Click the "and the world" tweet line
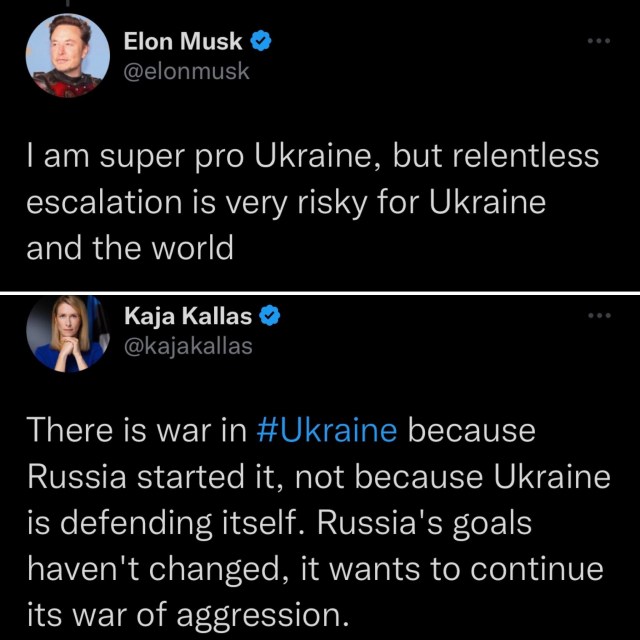This screenshot has height=640, width=640. pyautogui.click(x=129, y=247)
